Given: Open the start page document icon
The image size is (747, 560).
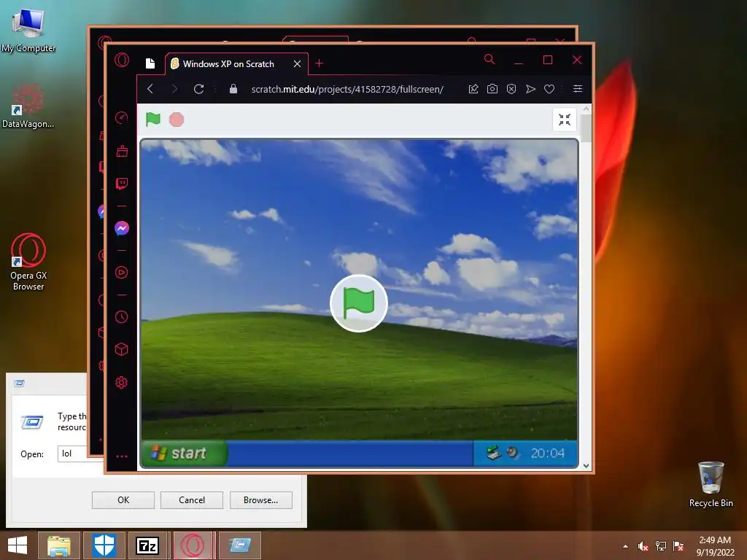Looking at the screenshot, I should pyautogui.click(x=150, y=63).
